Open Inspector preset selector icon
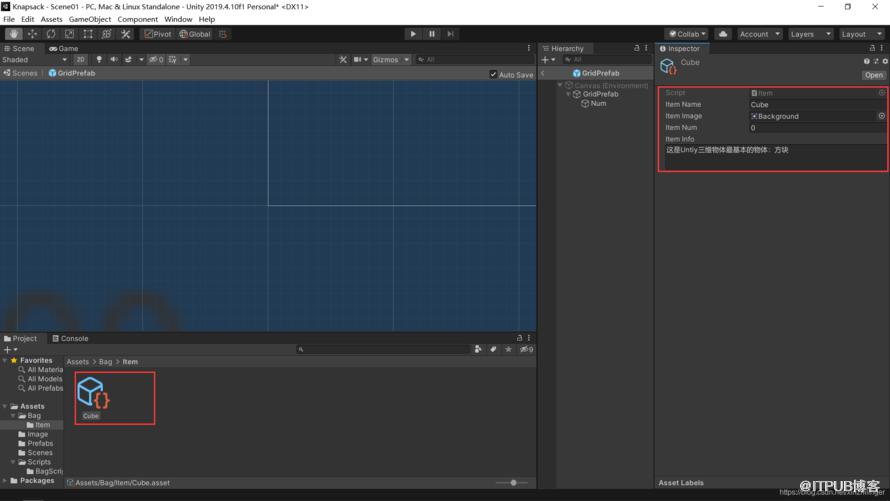This screenshot has width=890, height=501. tap(876, 61)
